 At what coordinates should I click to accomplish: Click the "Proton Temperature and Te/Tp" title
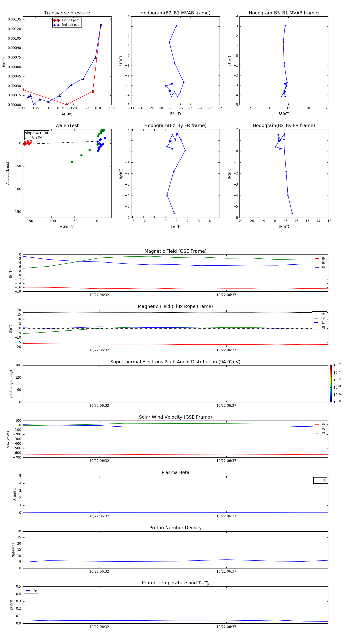point(175,583)
